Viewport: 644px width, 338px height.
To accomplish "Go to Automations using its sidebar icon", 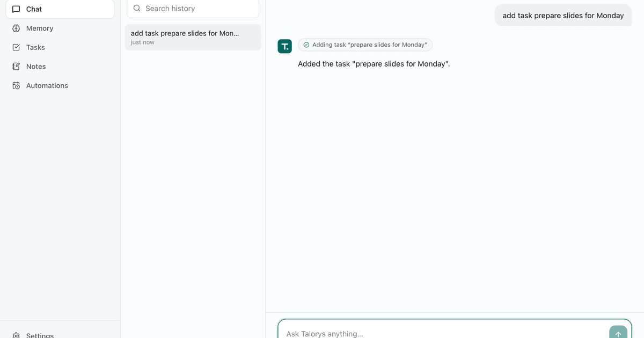I will [16, 86].
